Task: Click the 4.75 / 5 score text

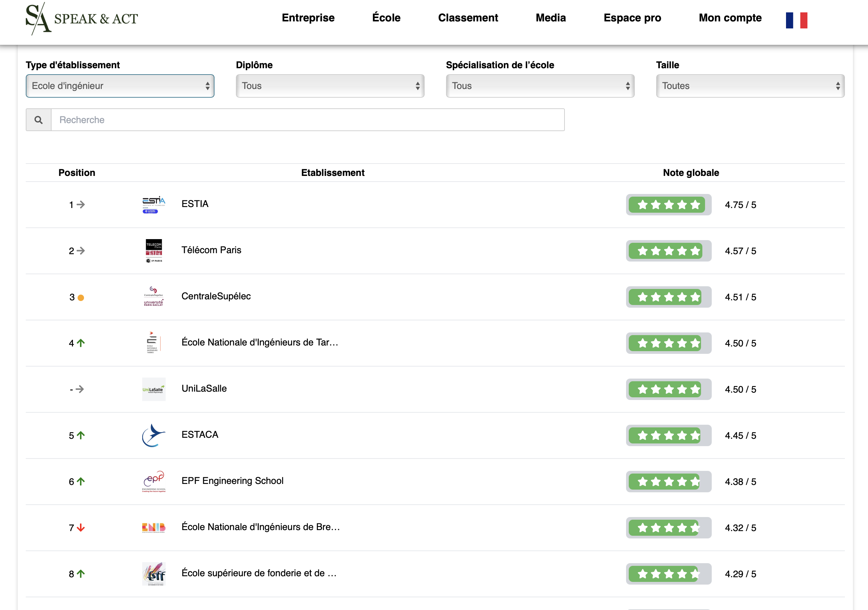Action: coord(740,204)
